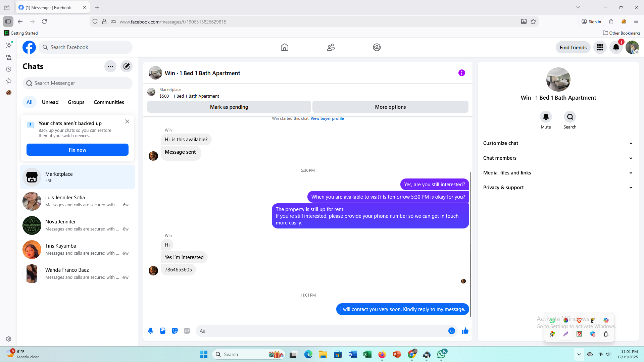
Task: Send a voice clip microphone icon
Action: pyautogui.click(x=151, y=331)
